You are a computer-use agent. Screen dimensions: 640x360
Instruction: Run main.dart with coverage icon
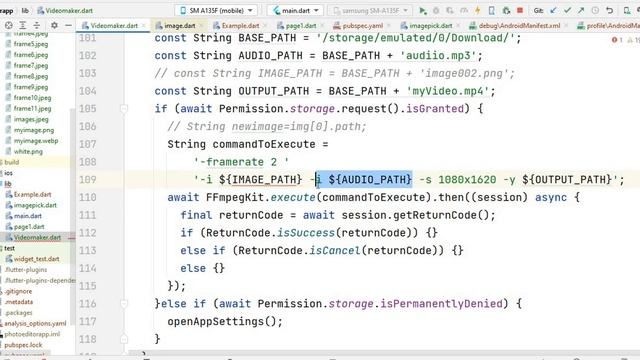point(450,11)
